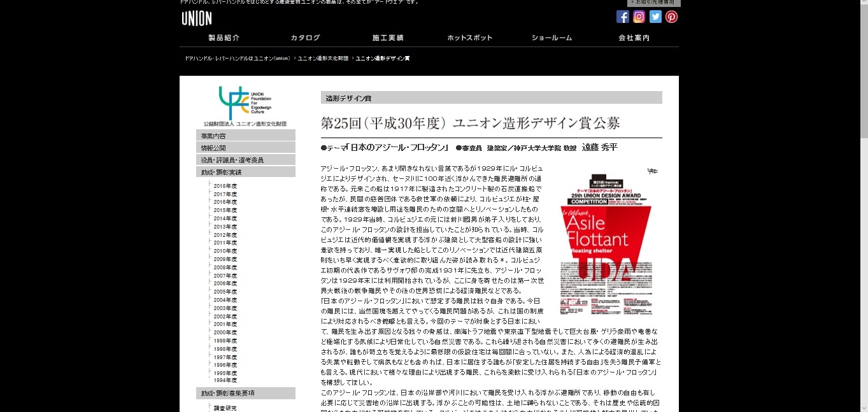Screen dimensions: 868x412
Task: Open 情報公開 in the sidebar
Action: click(246, 148)
